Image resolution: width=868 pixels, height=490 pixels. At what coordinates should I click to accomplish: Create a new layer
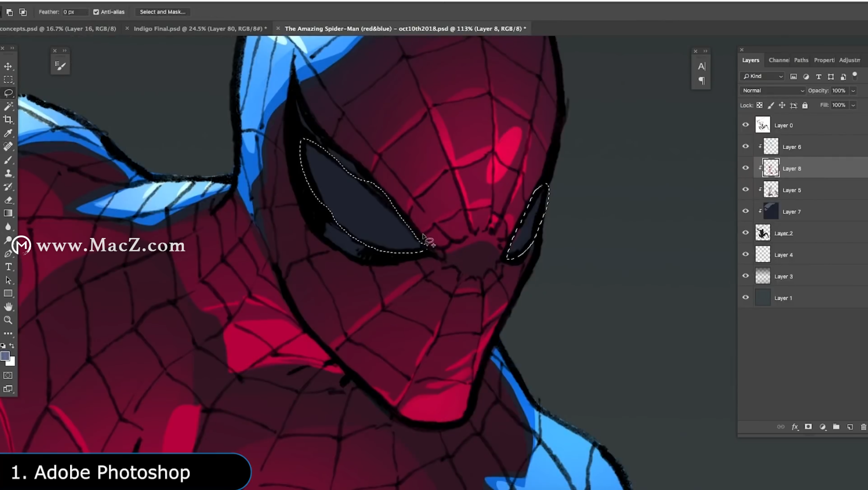point(850,427)
